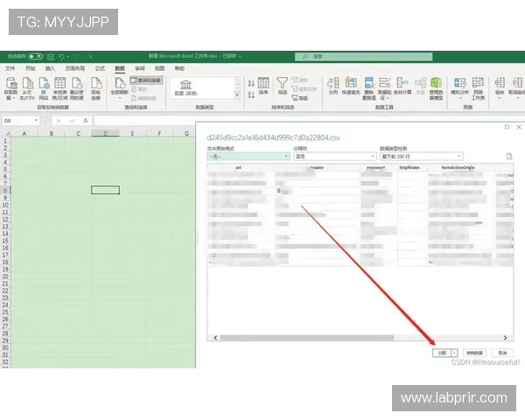This screenshot has width=525, height=420.
Task: Click the 删除重复值 (Remove Duplicates) icon
Action: (369, 85)
